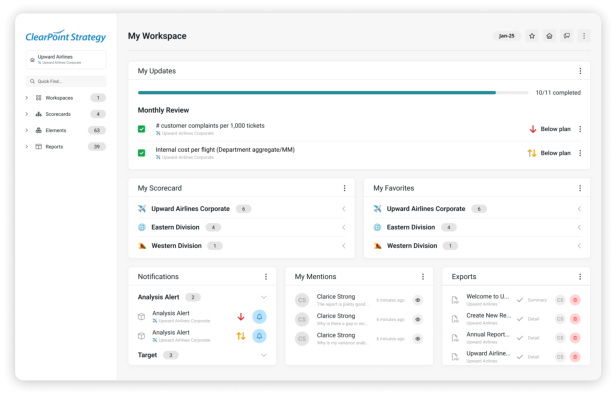The width and height of the screenshot is (616, 396).
Task: Open Eastern Division in My Scorecard
Action: (x=175, y=227)
